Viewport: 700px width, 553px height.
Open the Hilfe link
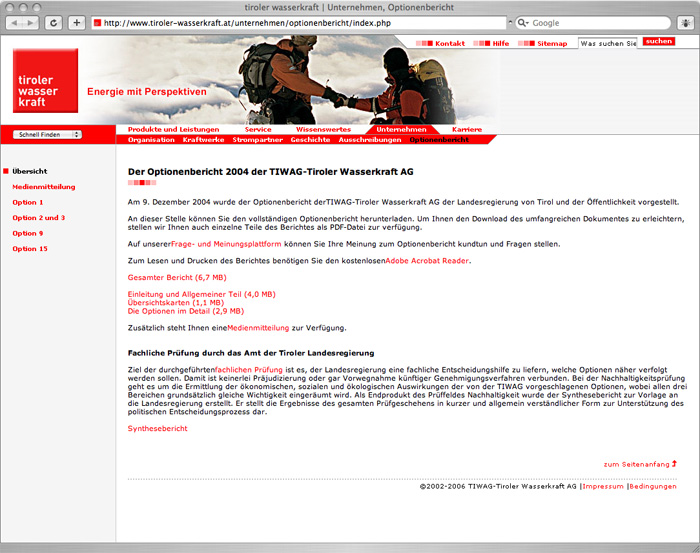pyautogui.click(x=500, y=43)
